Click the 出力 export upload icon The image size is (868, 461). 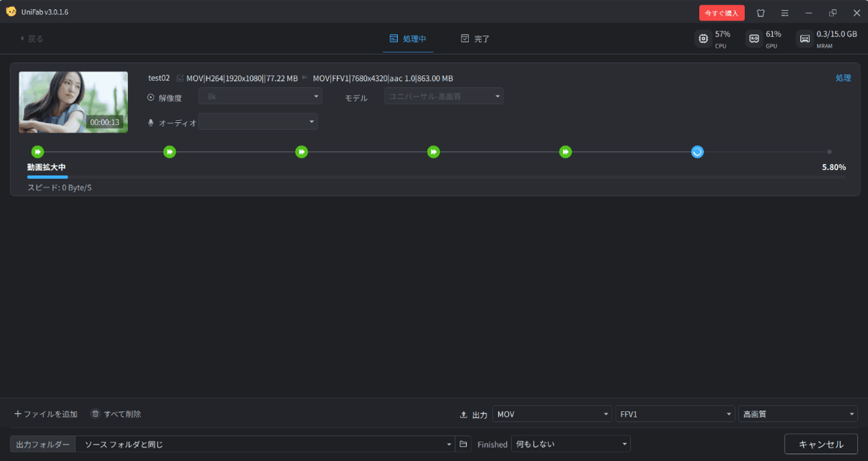click(464, 415)
